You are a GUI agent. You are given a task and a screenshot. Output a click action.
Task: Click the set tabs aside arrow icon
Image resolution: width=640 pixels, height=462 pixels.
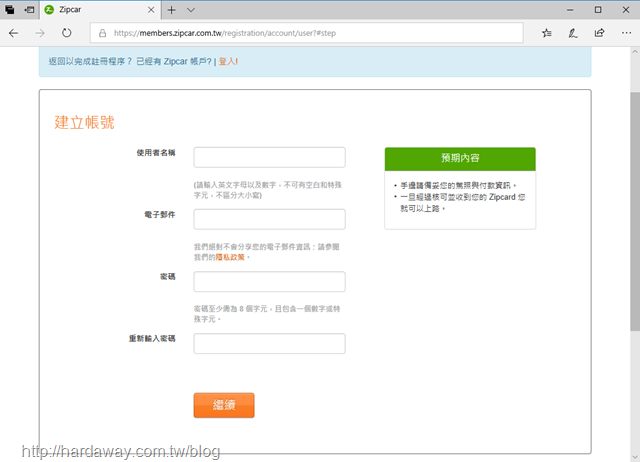[29, 9]
